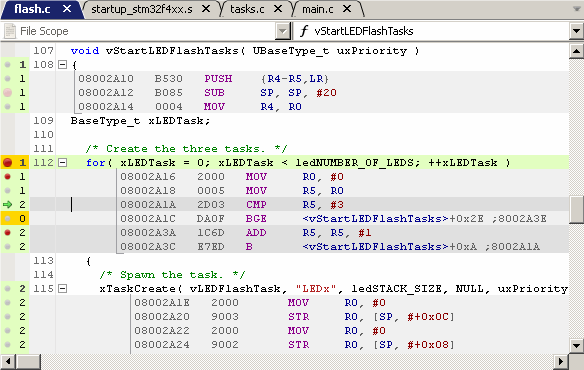Viewport: 584px width, 370px height.
Task: Click line number 113
Action: (x=43, y=260)
